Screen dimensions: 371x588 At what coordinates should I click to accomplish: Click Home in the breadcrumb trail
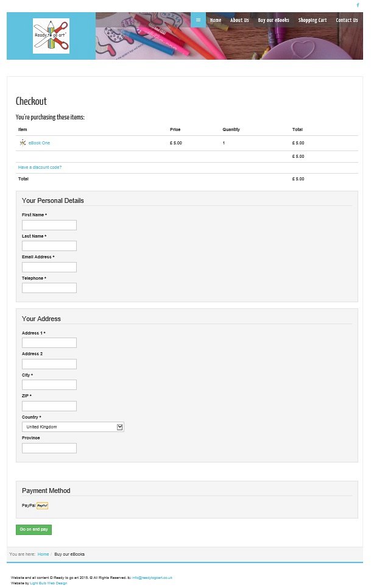[x=43, y=554]
